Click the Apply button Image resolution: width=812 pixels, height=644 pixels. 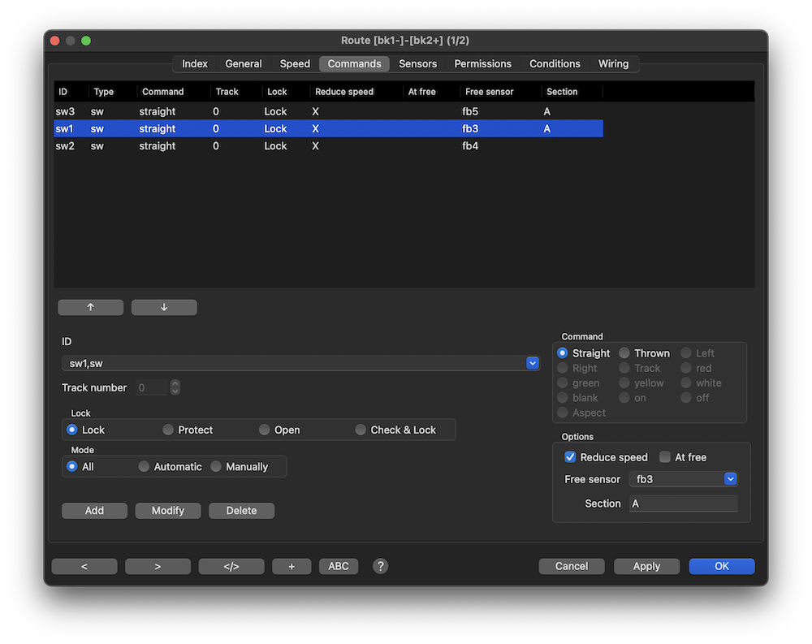click(646, 566)
